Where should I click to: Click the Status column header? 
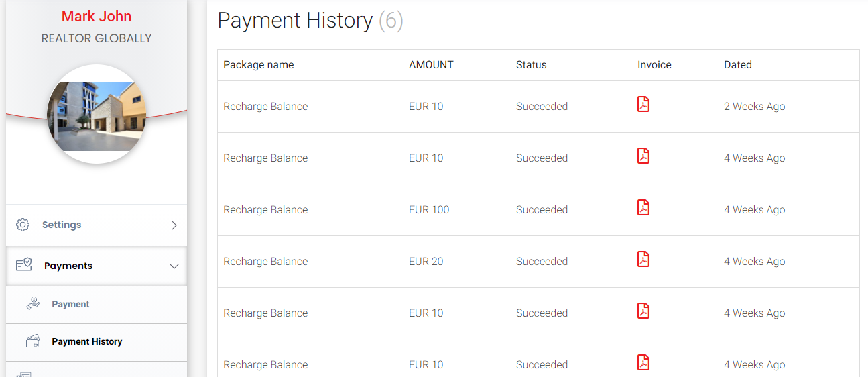point(532,65)
